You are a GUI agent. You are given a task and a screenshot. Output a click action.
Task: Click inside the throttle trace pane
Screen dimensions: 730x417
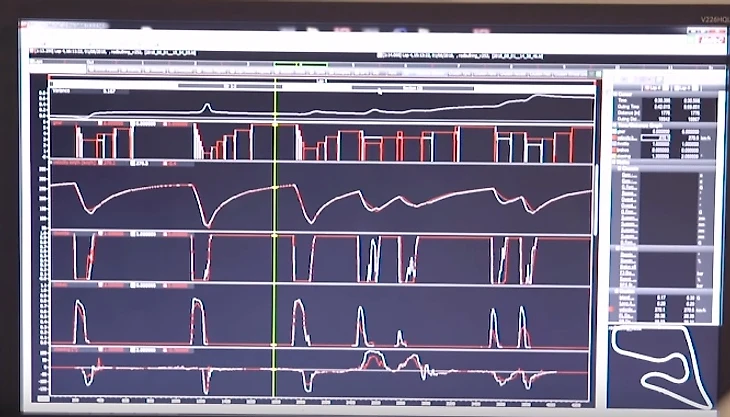pyautogui.click(x=321, y=258)
